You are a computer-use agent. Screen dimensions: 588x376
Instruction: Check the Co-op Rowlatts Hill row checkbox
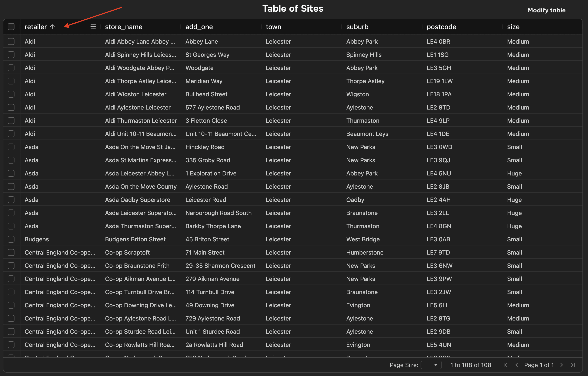[11, 345]
